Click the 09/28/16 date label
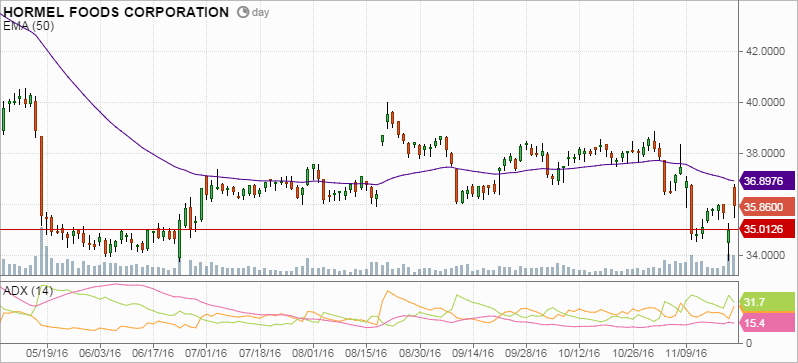The height and width of the screenshot is (363, 798). (526, 353)
